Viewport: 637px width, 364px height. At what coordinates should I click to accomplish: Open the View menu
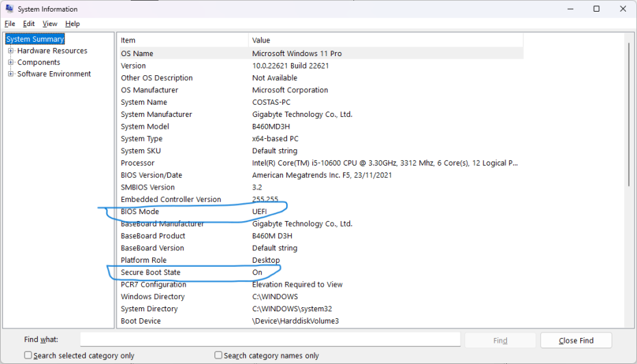tap(49, 23)
